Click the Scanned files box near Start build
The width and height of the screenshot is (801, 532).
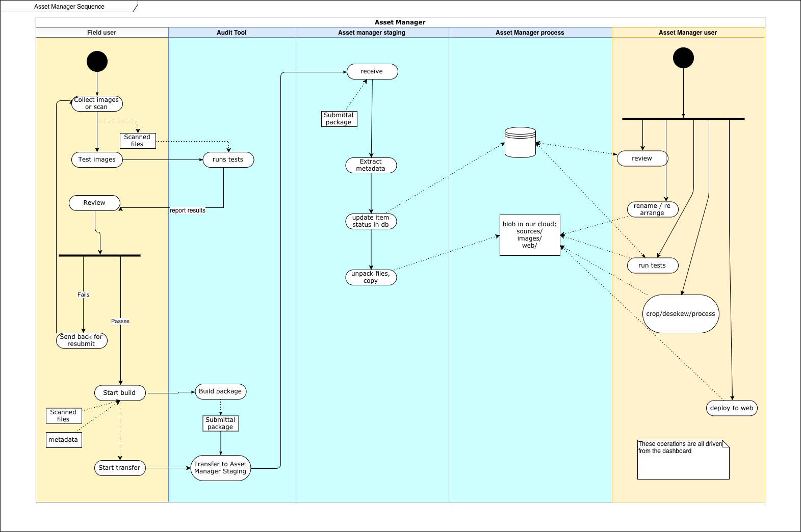tap(64, 416)
